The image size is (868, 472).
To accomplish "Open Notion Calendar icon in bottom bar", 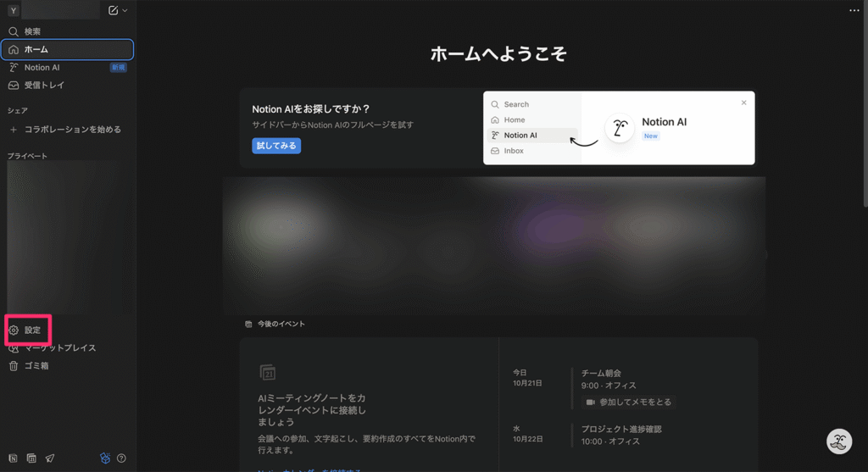I will (x=31, y=458).
